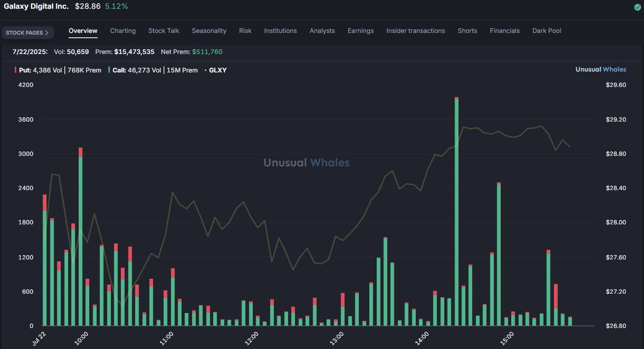Toggle the Put series legend

coord(58,70)
